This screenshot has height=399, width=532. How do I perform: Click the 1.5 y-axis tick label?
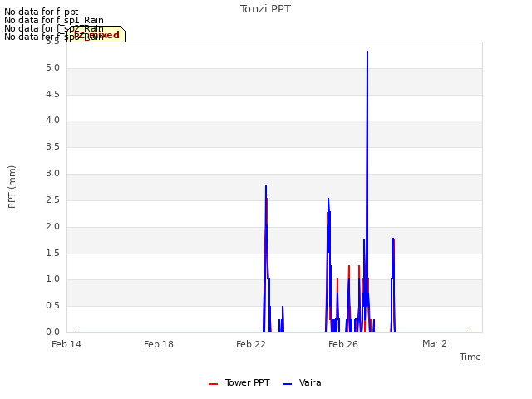[52, 253]
